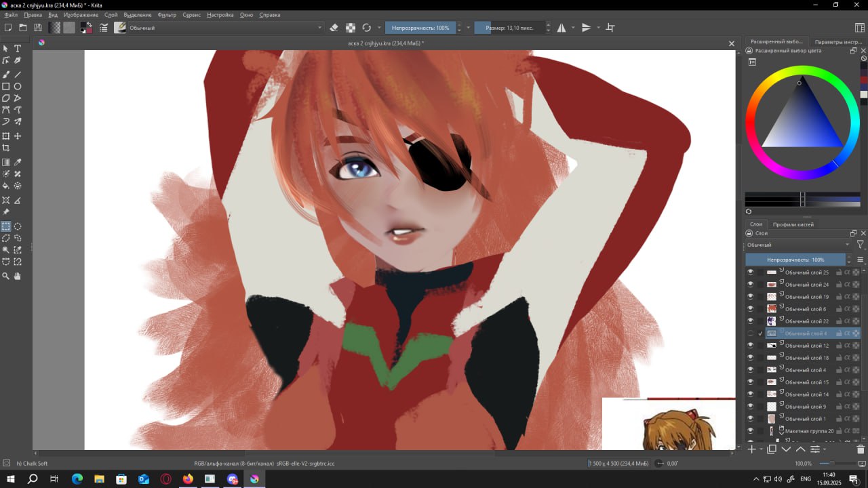This screenshot has width=868, height=488.
Task: Open the layer blending mode dropdown
Action: [x=798, y=245]
